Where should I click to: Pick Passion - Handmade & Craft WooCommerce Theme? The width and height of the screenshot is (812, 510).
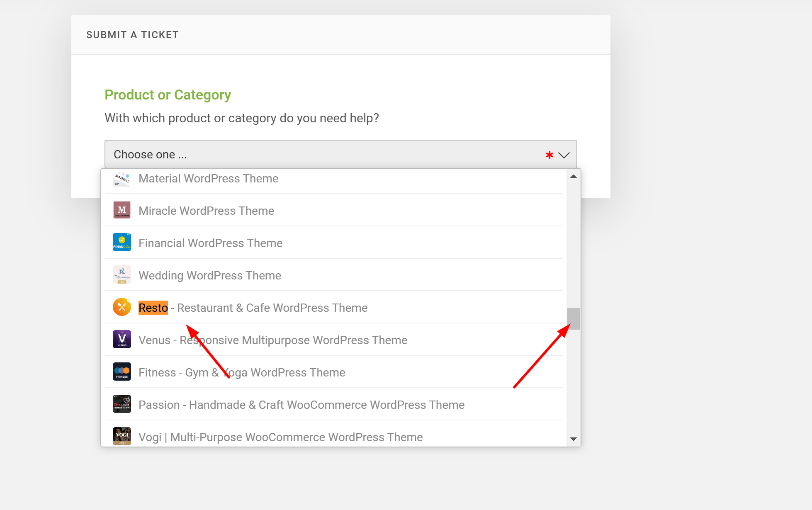point(334,404)
